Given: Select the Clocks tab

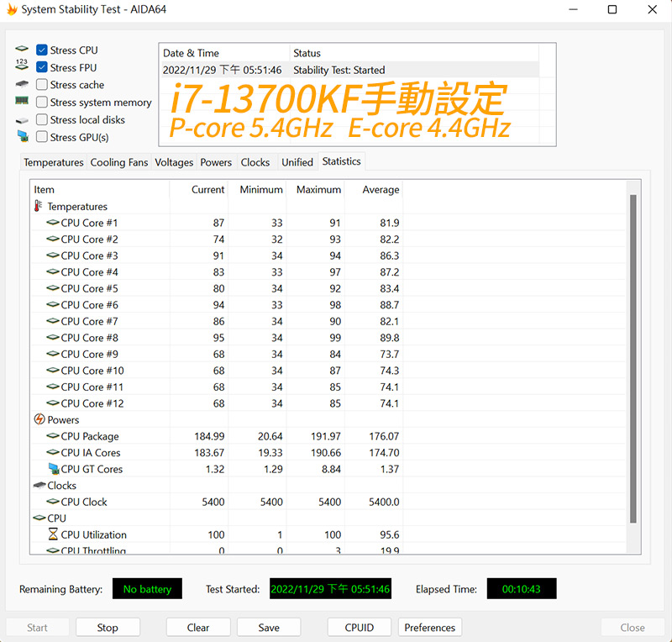Looking at the screenshot, I should 255,162.
